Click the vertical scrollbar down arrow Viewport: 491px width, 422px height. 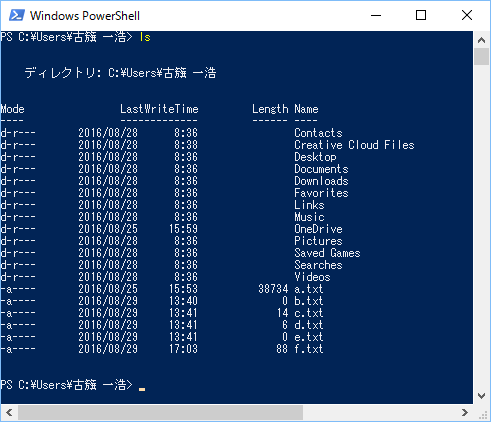click(x=481, y=396)
